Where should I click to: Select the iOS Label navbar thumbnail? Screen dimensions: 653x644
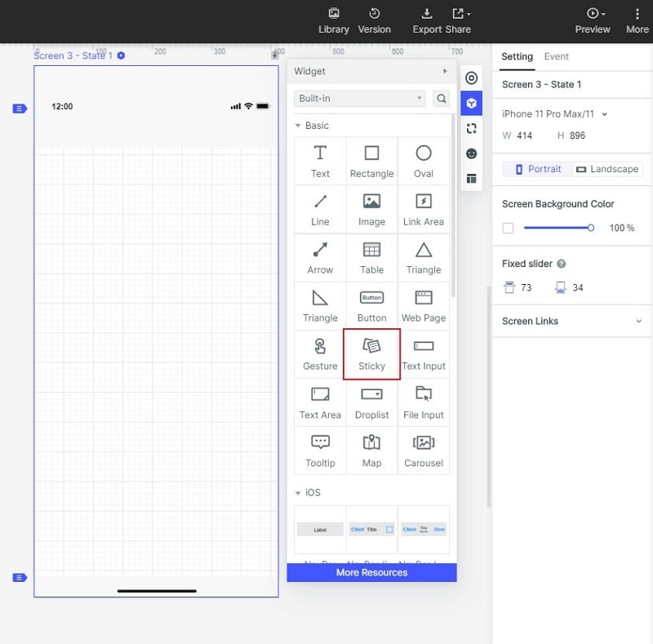point(320,530)
